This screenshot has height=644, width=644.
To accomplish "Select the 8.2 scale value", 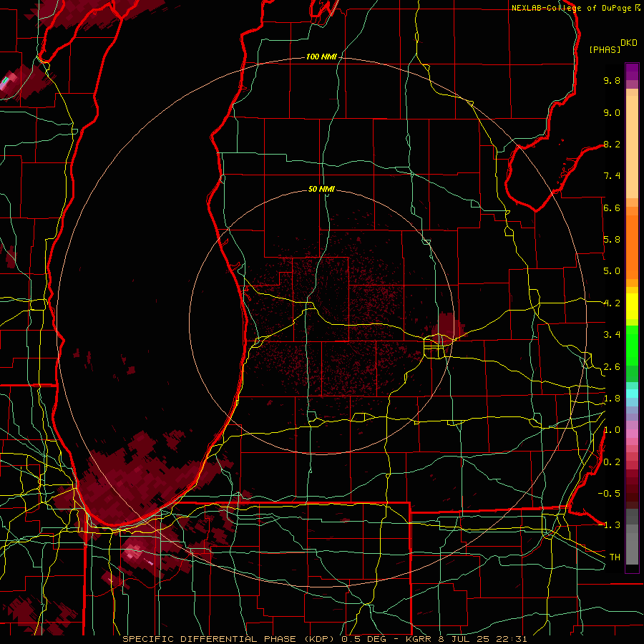I will [x=612, y=144].
